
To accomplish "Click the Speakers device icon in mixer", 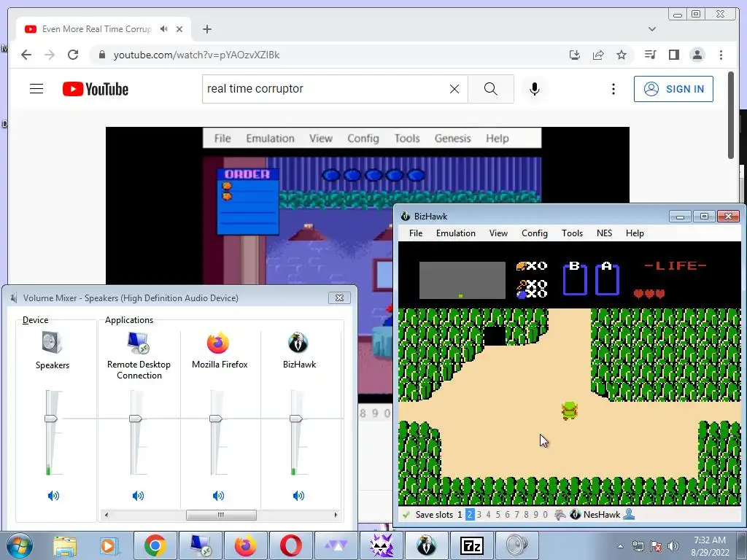I will tap(52, 343).
